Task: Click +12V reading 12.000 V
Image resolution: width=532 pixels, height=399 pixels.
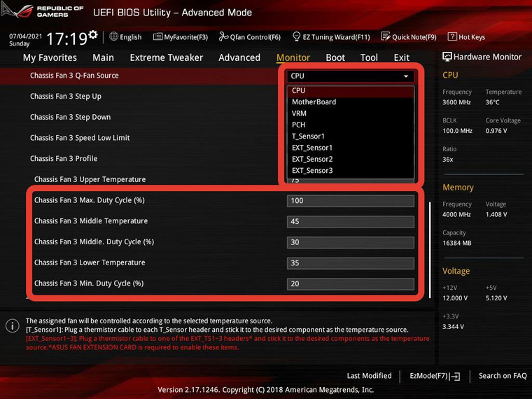Action: pyautogui.click(x=455, y=298)
